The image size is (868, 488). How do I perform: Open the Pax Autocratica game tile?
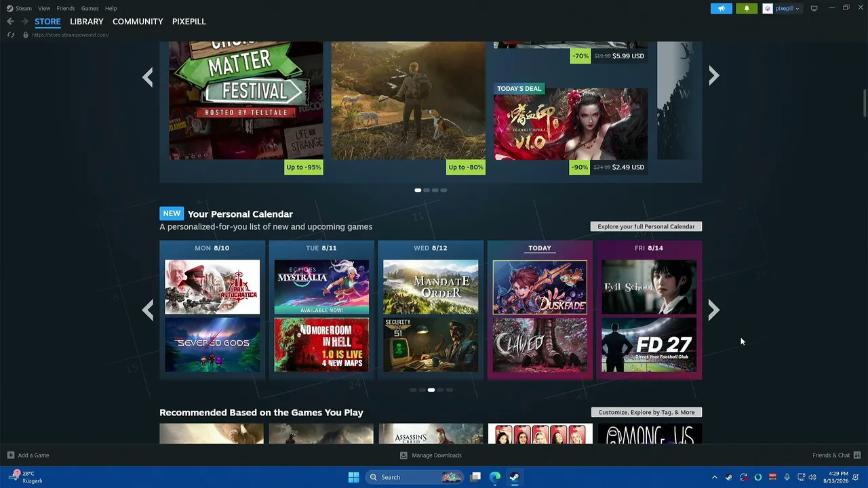[x=212, y=287]
